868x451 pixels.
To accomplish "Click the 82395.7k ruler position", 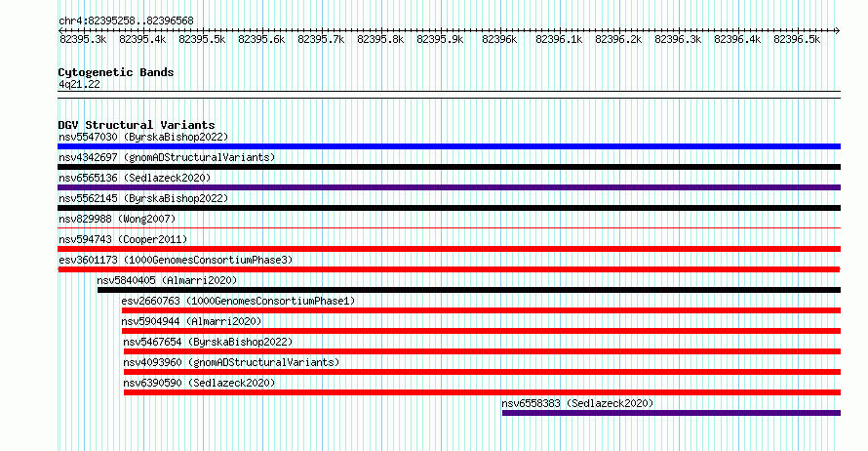I will tap(321, 39).
